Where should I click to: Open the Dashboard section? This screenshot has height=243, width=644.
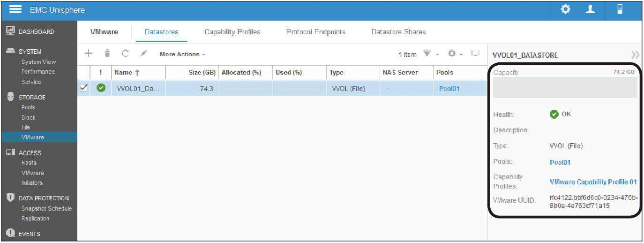[x=37, y=31]
